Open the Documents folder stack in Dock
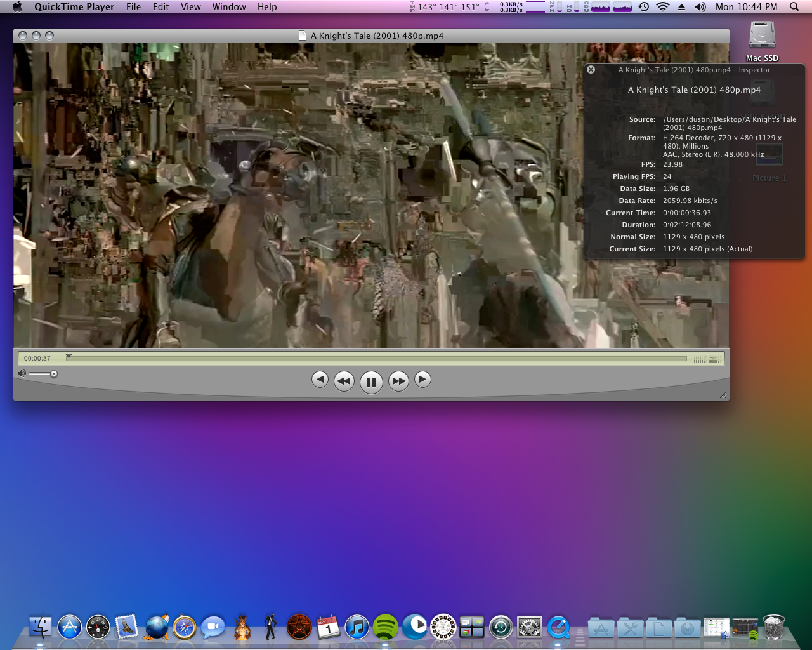 pyautogui.click(x=658, y=628)
